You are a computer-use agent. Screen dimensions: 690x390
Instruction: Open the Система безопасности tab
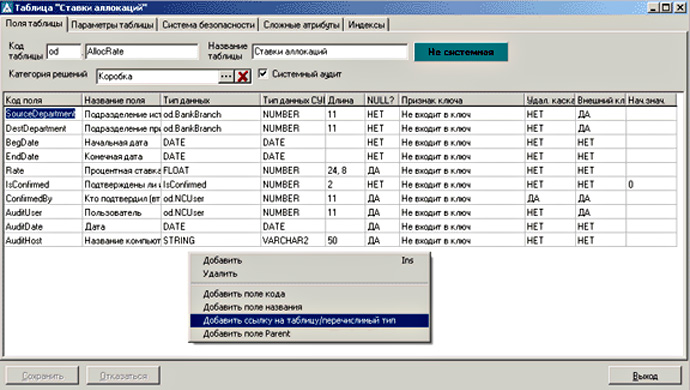tap(209, 25)
